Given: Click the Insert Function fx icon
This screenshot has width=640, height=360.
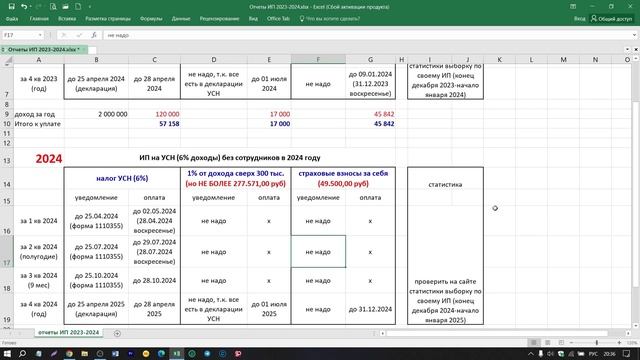Looking at the screenshot, I should click(x=94, y=35).
